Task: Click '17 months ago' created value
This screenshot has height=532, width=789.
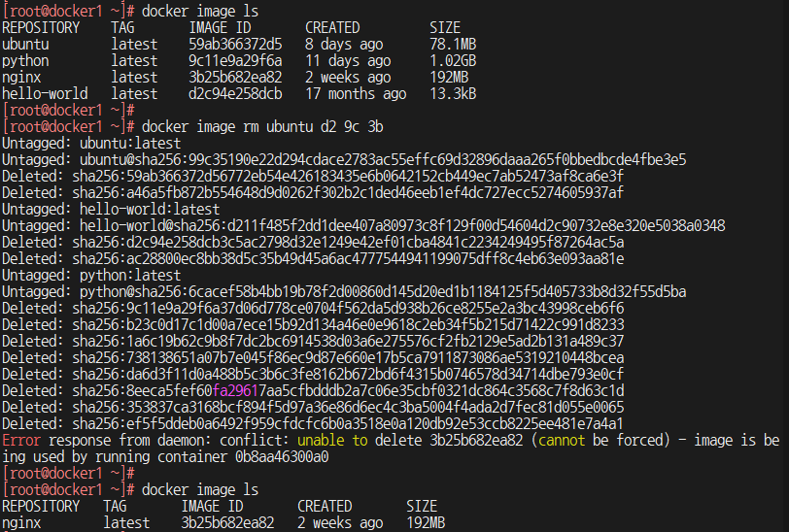Action: click(356, 94)
